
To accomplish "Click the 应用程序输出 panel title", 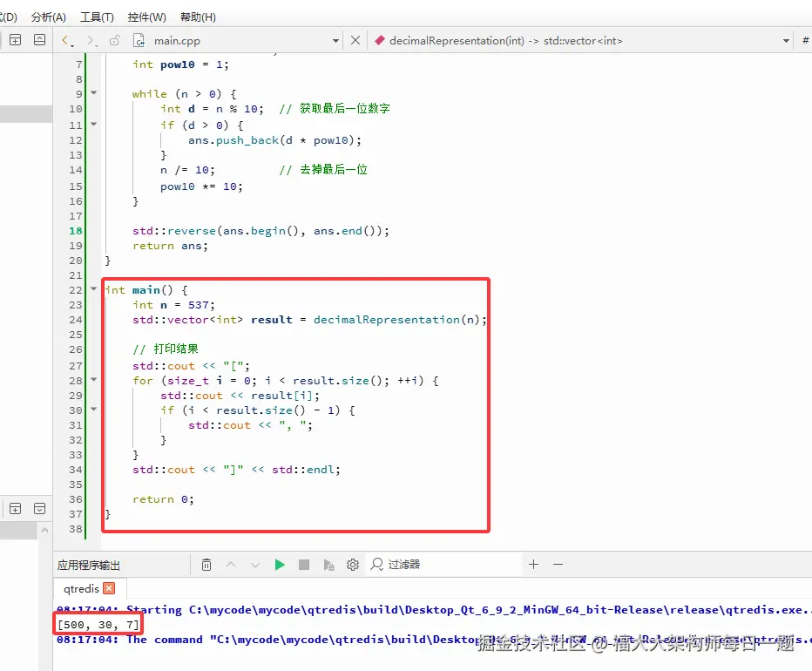I will point(89,565).
